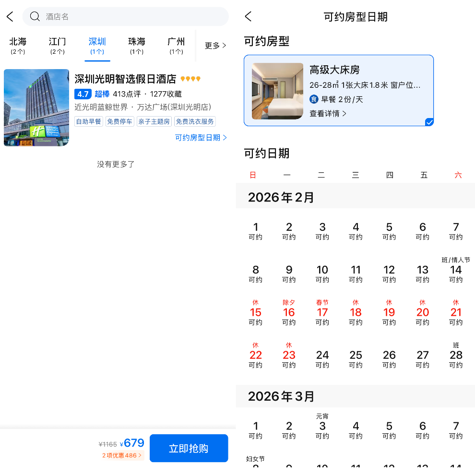Switch to the 北海 city tab

pyautogui.click(x=18, y=45)
